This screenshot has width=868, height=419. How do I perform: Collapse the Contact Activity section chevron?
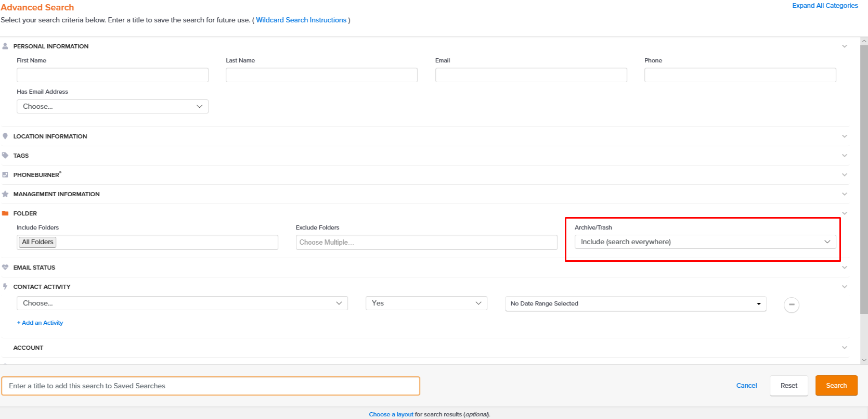click(x=845, y=287)
